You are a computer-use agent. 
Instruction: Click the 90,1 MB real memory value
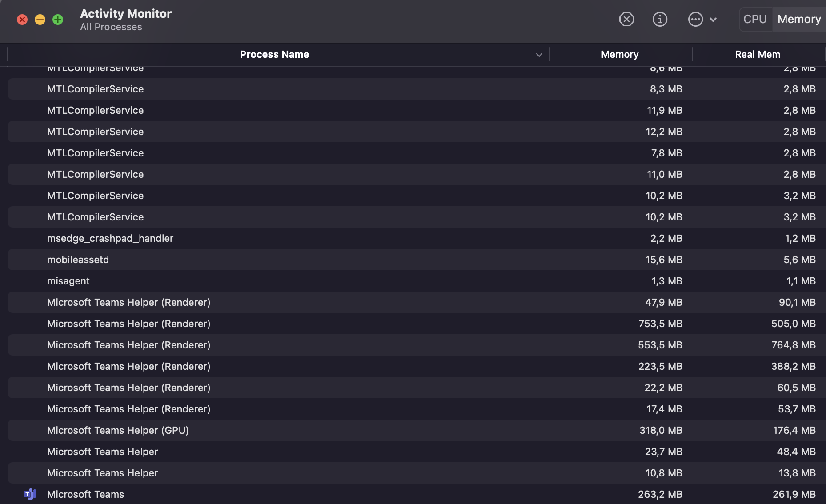797,302
